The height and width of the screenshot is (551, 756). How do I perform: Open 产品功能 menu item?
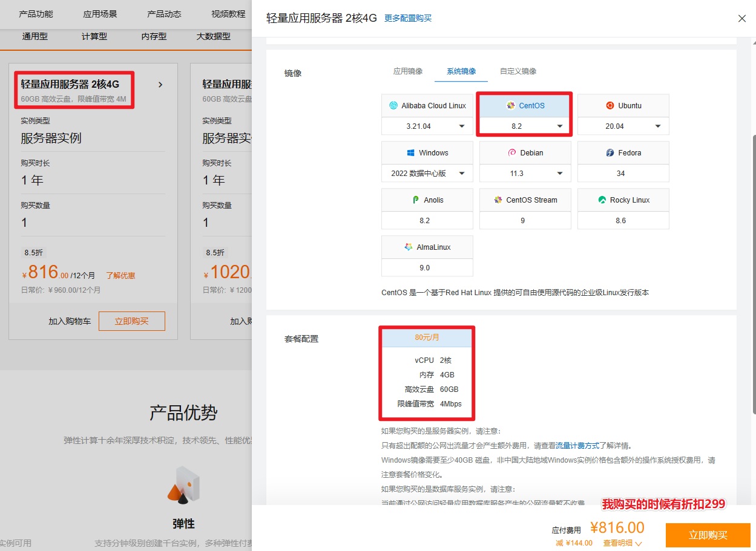[x=36, y=14]
